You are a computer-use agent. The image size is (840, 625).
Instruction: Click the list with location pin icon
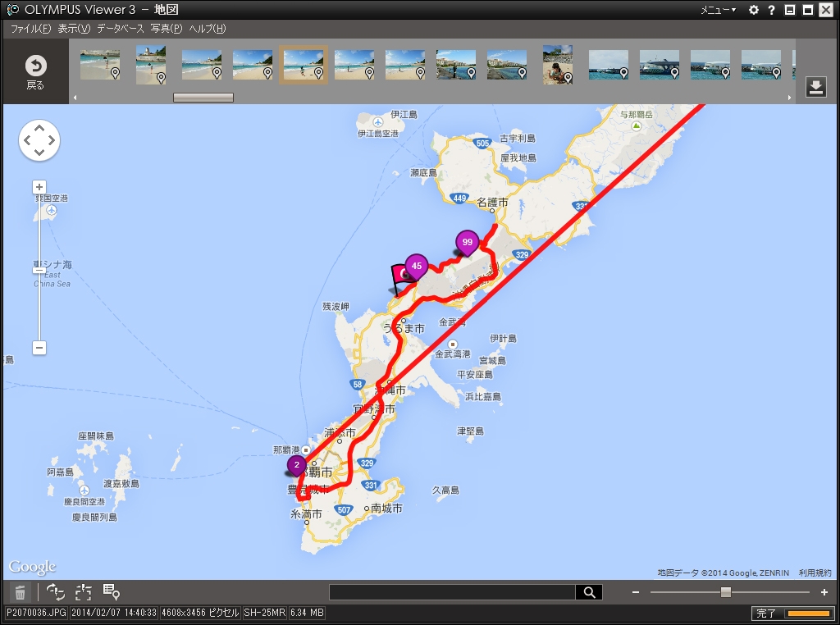click(x=111, y=592)
